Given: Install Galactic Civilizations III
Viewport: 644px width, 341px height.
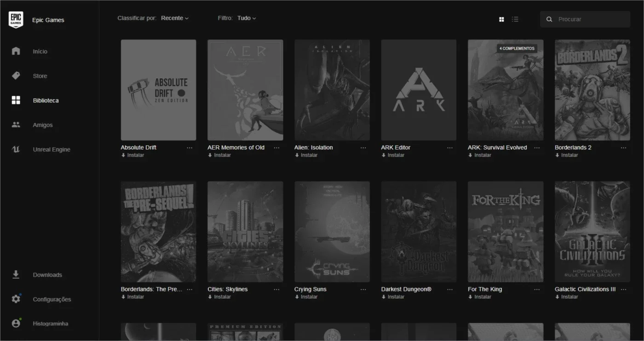Looking at the screenshot, I should pos(566,297).
